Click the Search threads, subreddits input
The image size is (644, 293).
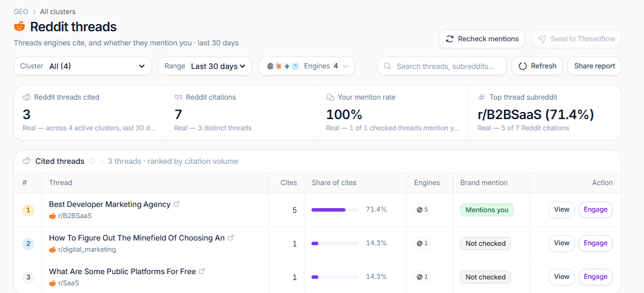tap(442, 66)
